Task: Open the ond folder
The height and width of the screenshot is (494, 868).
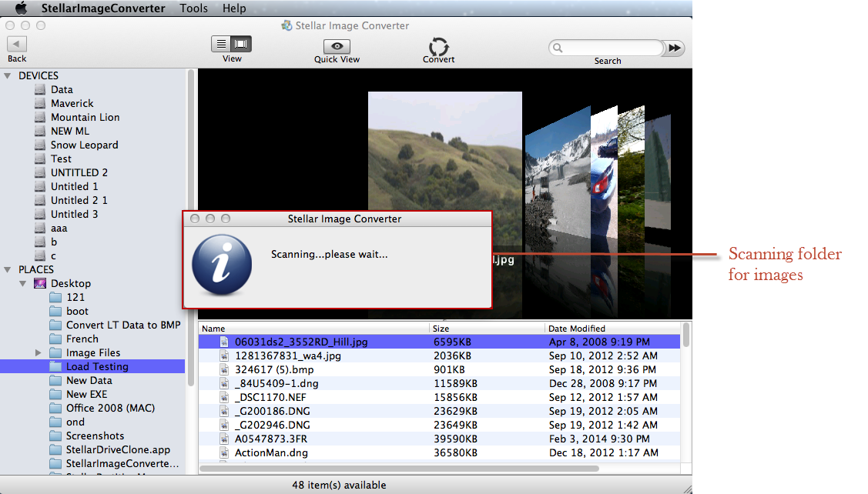Action: pyautogui.click(x=75, y=422)
